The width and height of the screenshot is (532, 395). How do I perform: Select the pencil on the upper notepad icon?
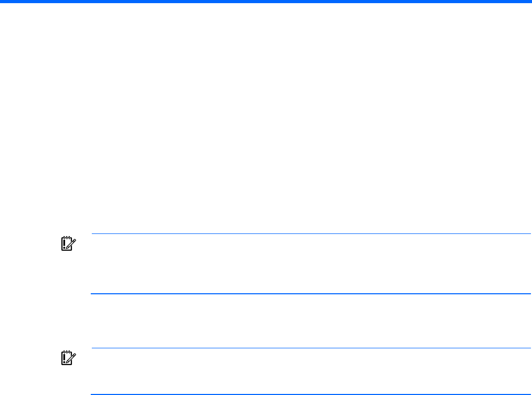(x=71, y=244)
